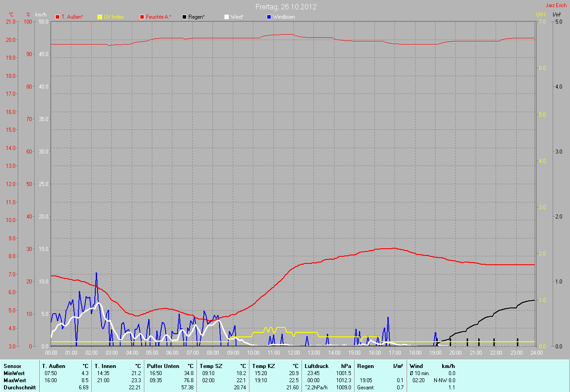Click the '06:00' time axis label
570x392 pixels.
click(x=172, y=353)
